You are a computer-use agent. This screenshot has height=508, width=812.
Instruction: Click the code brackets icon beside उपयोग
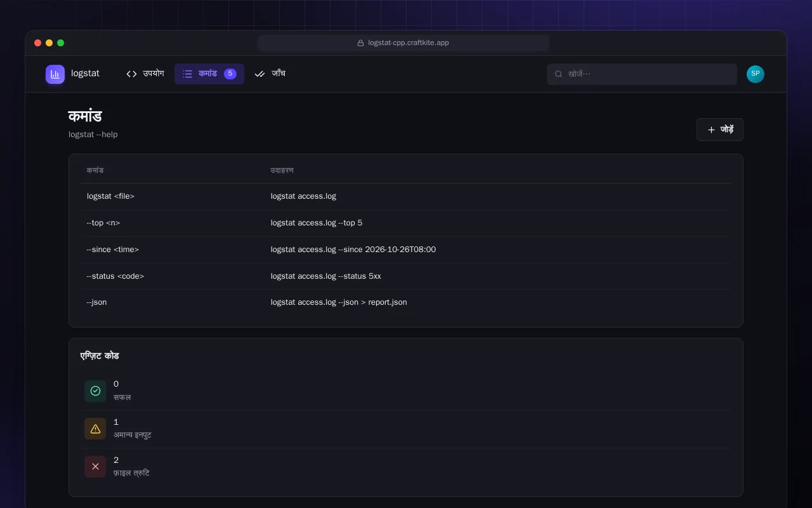(131, 74)
